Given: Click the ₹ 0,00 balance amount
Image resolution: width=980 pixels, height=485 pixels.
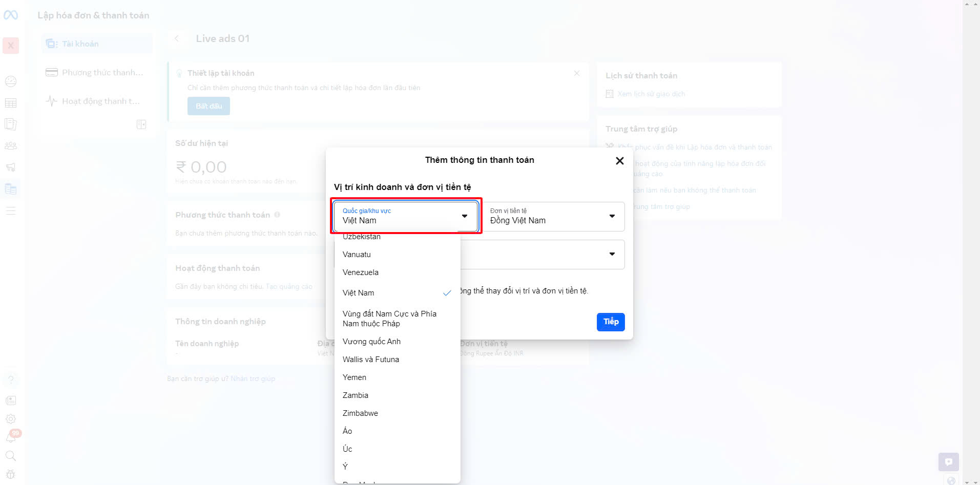Looking at the screenshot, I should [201, 167].
